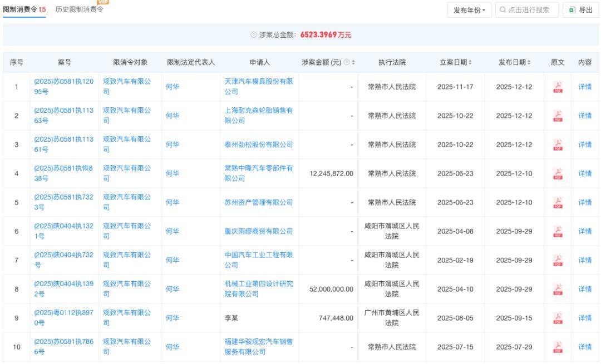This screenshot has height=364, width=601.
Task: Open PDF original for row 1 case
Action: [558, 87]
